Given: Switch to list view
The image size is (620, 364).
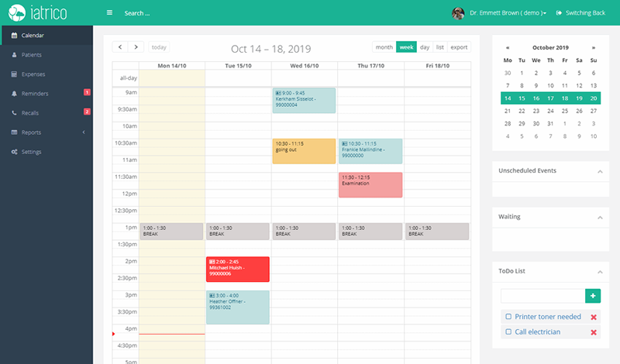Looking at the screenshot, I should tap(439, 47).
